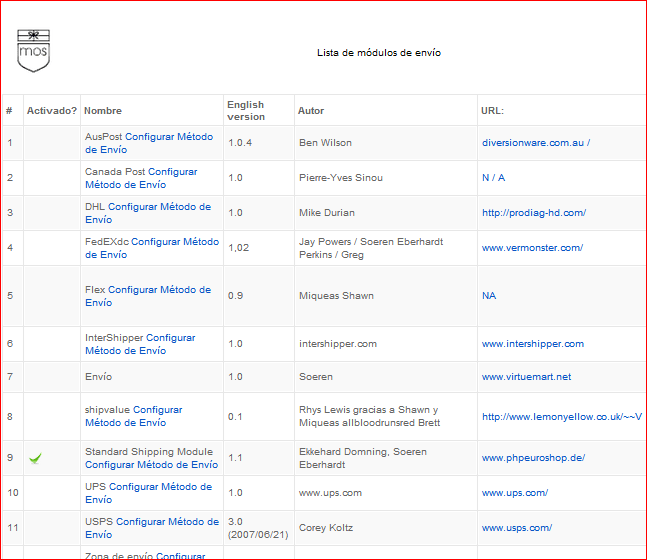This screenshot has width=647, height=560.
Task: Click row number 11
Action: 13,528
